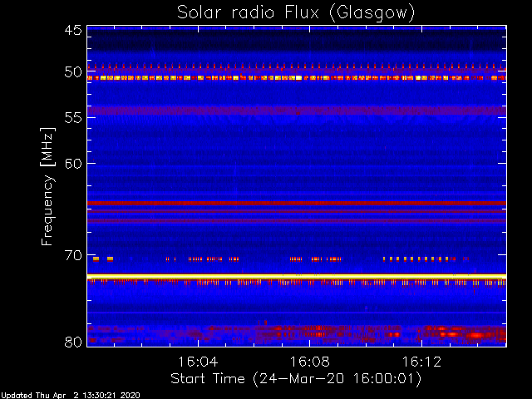Click the 70 frequency tick label
532x399 pixels.
point(73,255)
